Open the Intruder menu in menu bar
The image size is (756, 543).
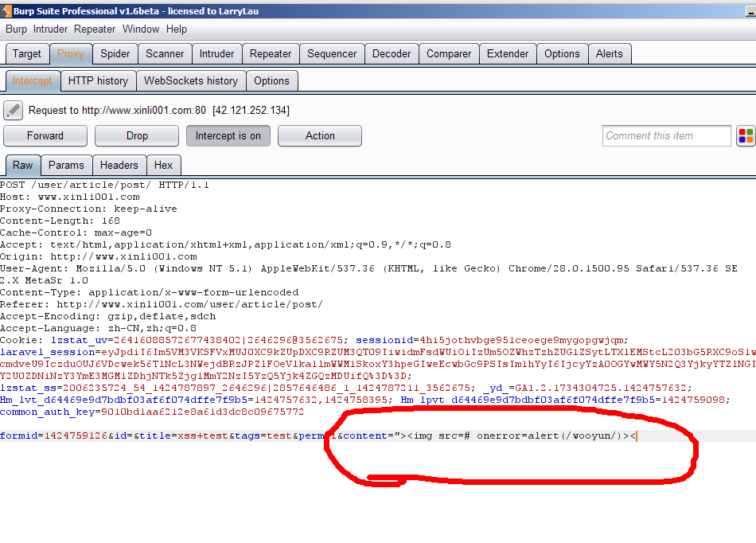pos(51,29)
